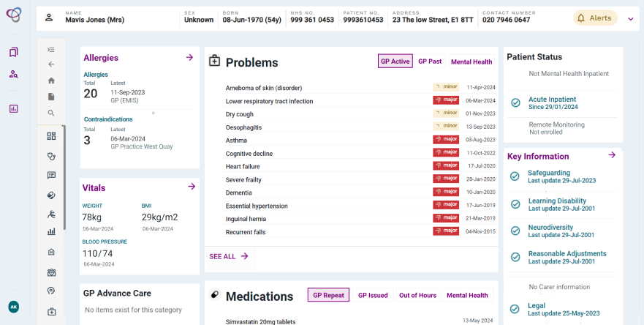Collapse the sidebar navigation menu
Viewport: 644px width, 325px height.
[51, 50]
